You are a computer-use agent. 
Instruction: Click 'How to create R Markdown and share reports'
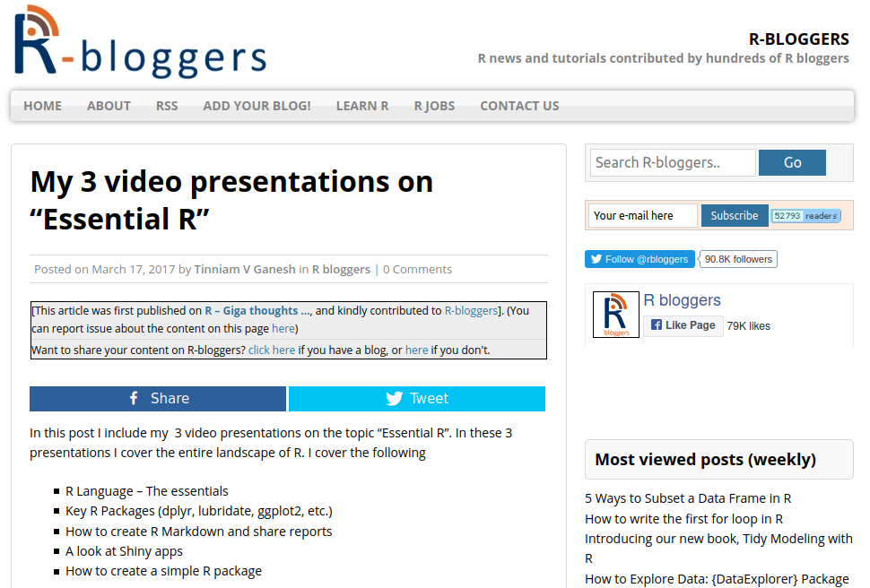198,532
